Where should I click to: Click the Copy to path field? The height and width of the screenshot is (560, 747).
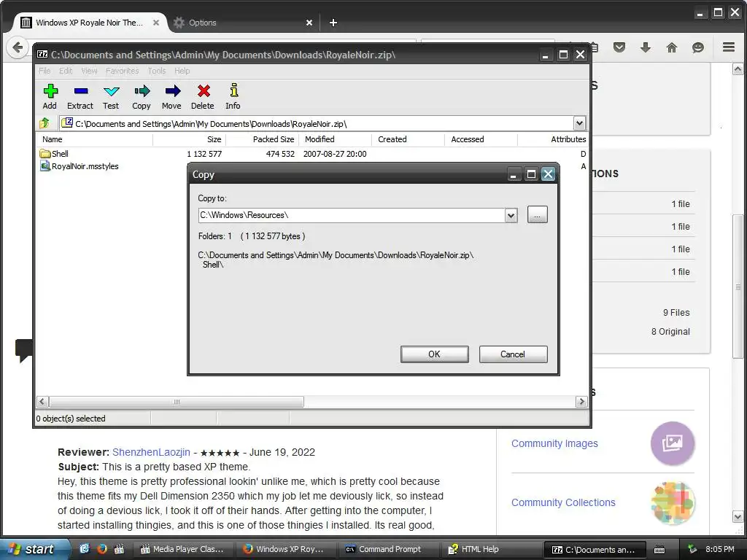(x=352, y=215)
